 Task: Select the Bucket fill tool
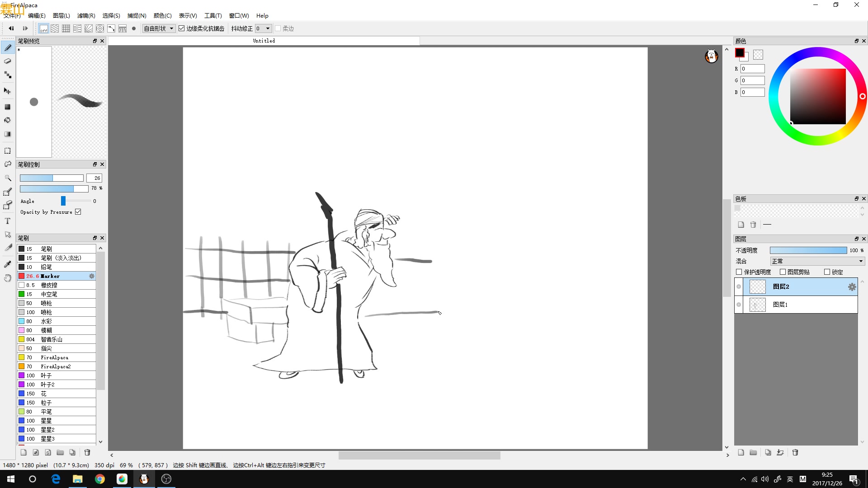(8, 120)
